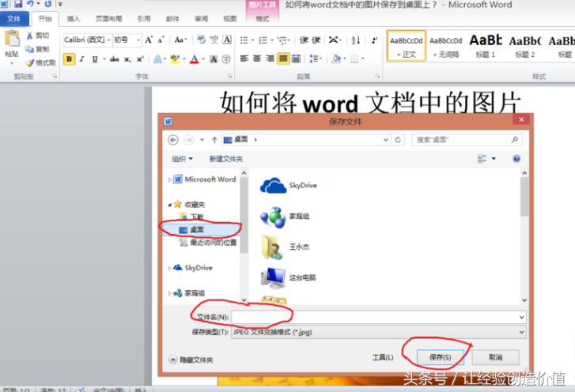Screen dimensions: 575x392
Task: Click the Text Effects glowing A icon
Action: [157, 59]
